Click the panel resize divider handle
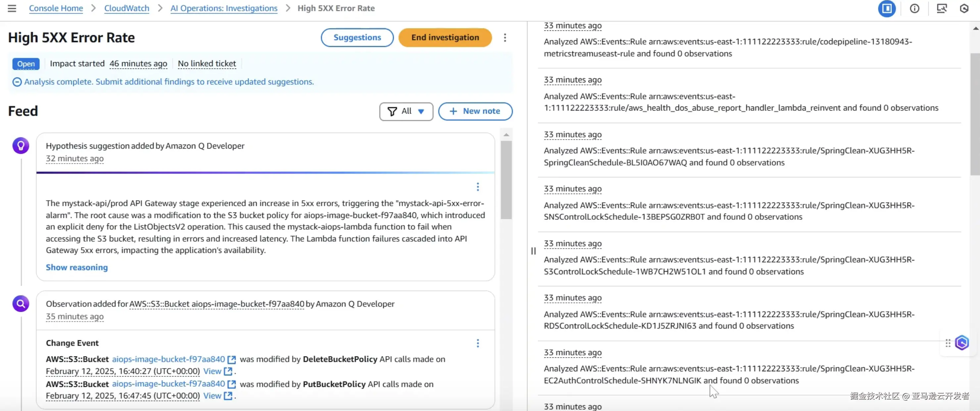980x411 pixels. tap(533, 251)
